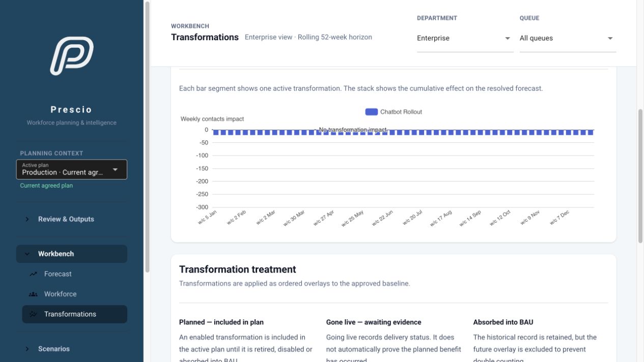The width and height of the screenshot is (644, 362).
Task: Click the 'w/c 5 Jan' axis label
Action: point(207,218)
